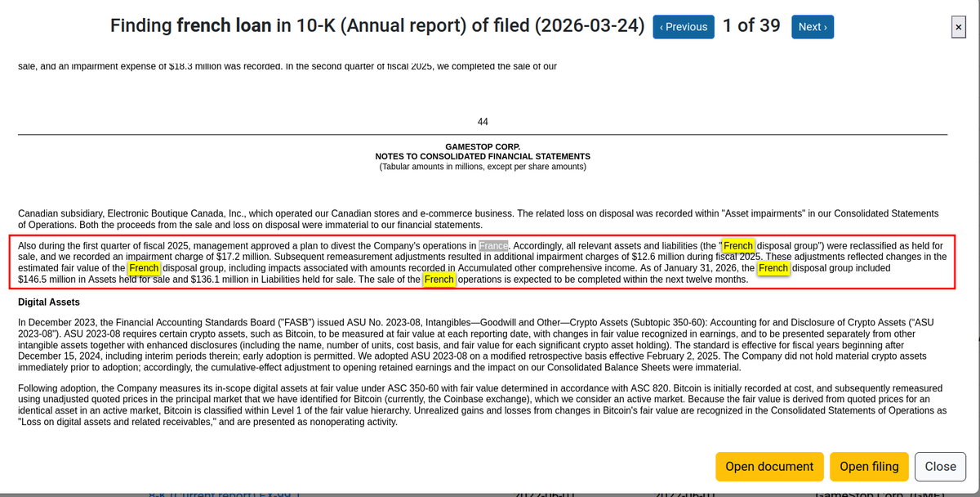Open the filing
Image resolution: width=980 pixels, height=497 pixels.
[869, 466]
